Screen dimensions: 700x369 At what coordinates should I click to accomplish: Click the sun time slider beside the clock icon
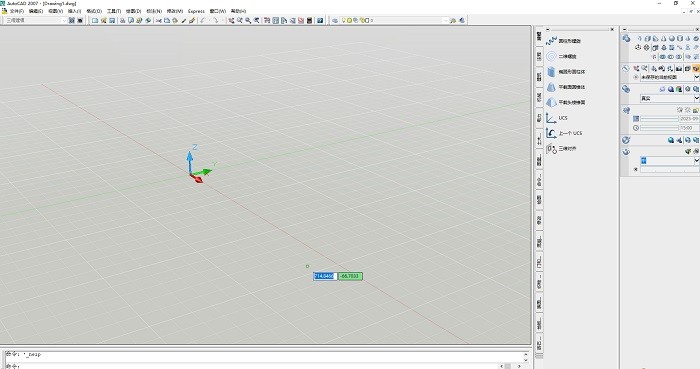(x=659, y=128)
